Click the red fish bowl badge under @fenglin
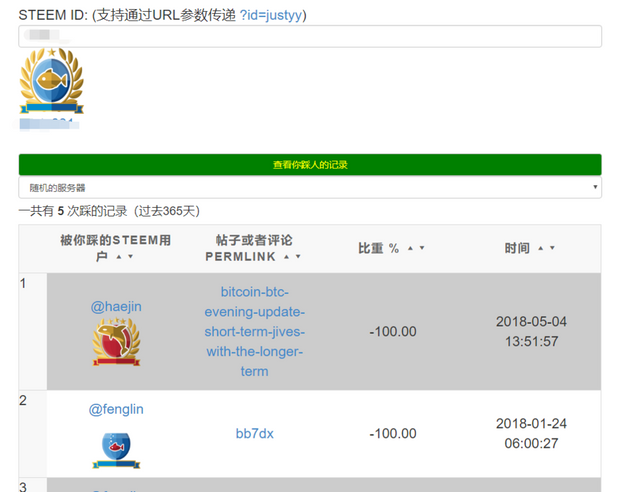This screenshot has width=640, height=492. click(x=116, y=450)
